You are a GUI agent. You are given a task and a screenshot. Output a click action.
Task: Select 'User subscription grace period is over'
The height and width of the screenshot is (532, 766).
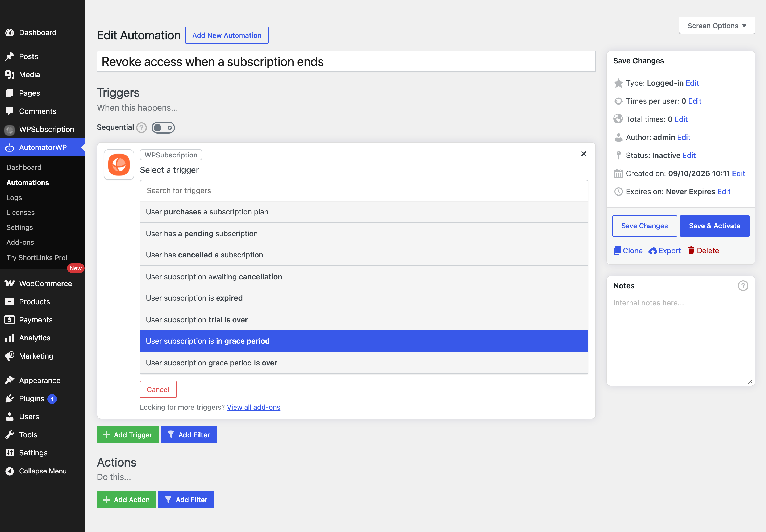pyautogui.click(x=364, y=363)
